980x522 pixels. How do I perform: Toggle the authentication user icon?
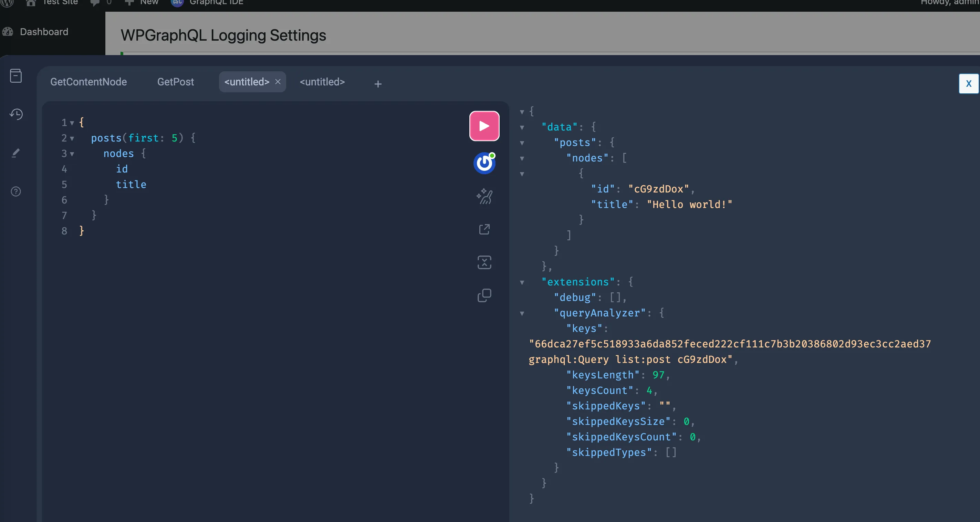tap(484, 163)
